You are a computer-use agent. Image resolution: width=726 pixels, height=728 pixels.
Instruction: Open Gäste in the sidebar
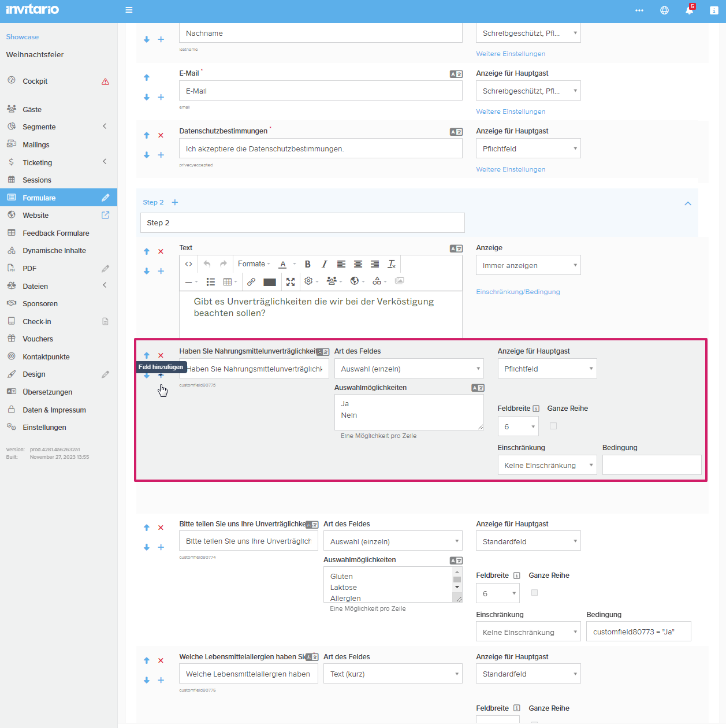[32, 109]
